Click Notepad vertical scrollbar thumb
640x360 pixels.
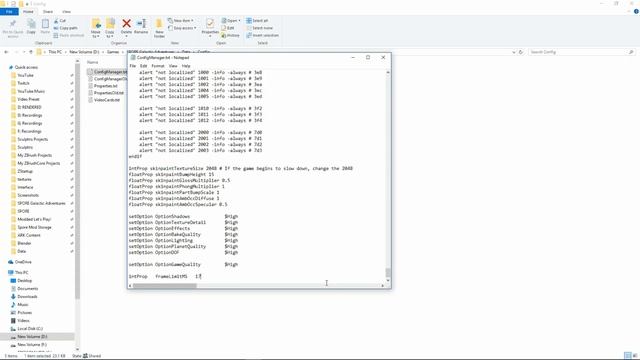(x=388, y=272)
